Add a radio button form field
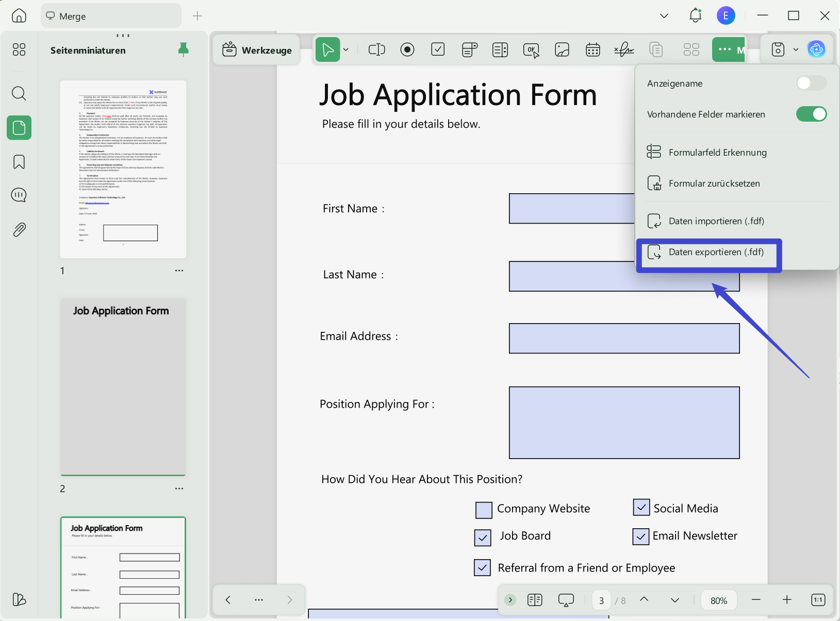840x621 pixels. click(407, 49)
